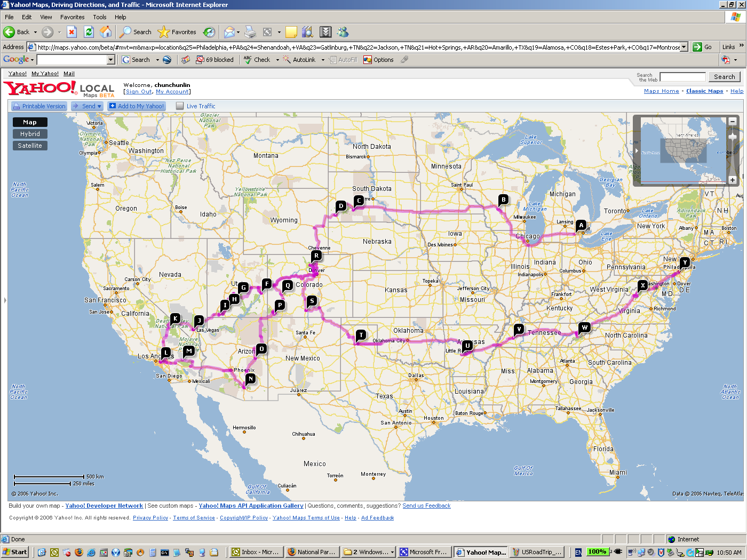Click the overview map zoom out minus

pyautogui.click(x=733, y=122)
